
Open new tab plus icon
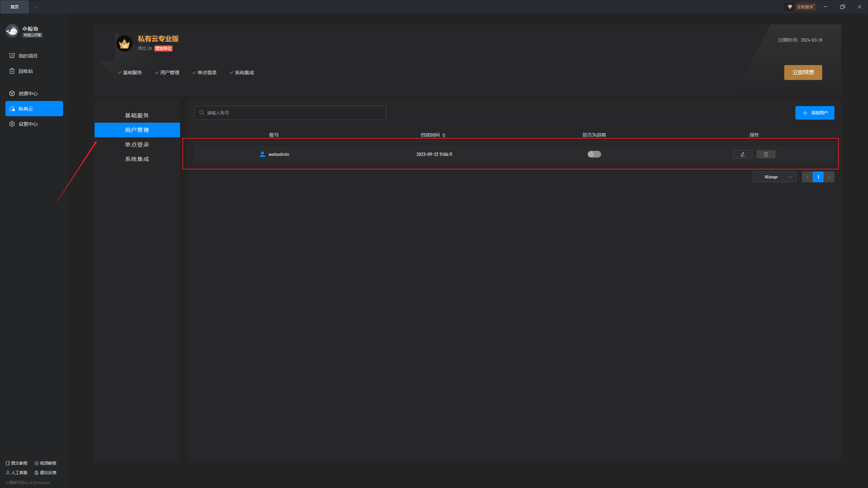36,7
